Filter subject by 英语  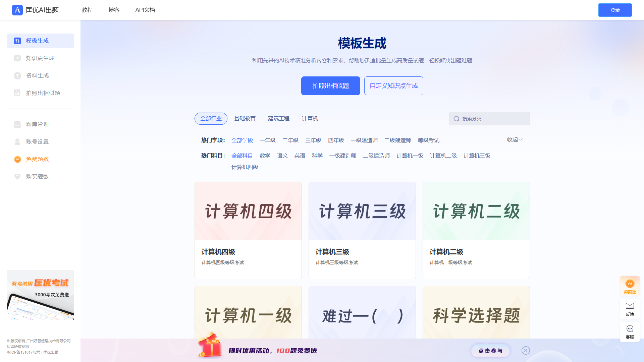point(300,156)
